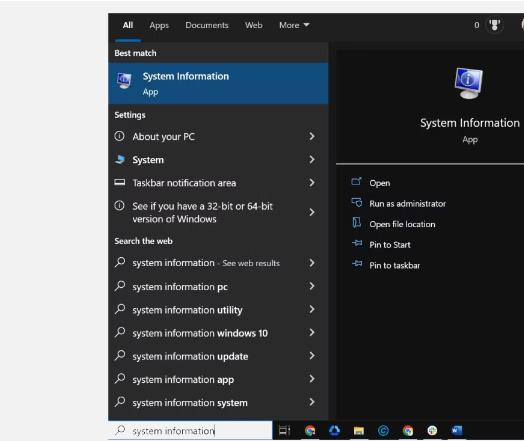Open File Explorer from taskbar
524x441 pixels.
[x=359, y=431]
